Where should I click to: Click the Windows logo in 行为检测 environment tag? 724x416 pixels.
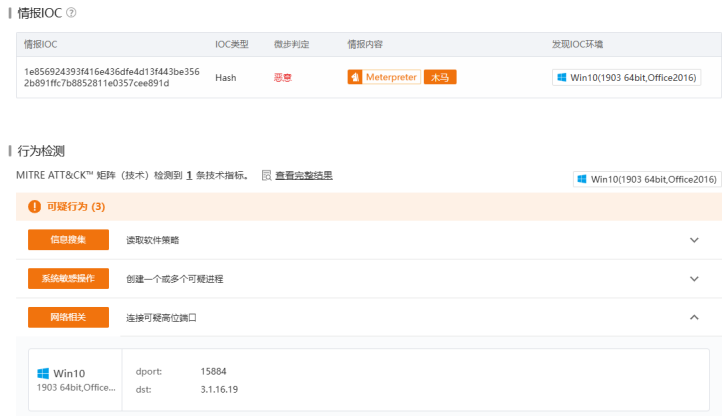(x=582, y=179)
